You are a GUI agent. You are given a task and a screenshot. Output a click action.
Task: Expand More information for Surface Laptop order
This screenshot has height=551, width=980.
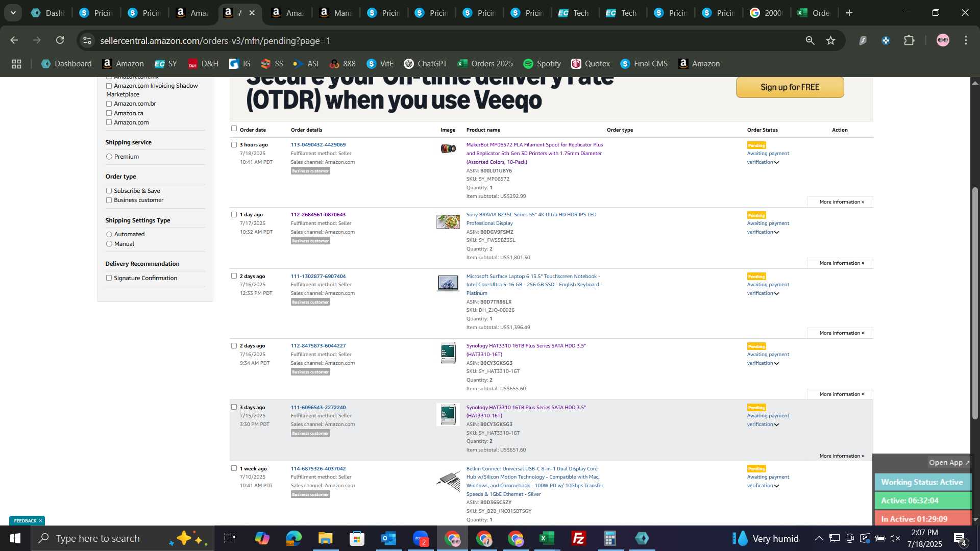(x=841, y=333)
